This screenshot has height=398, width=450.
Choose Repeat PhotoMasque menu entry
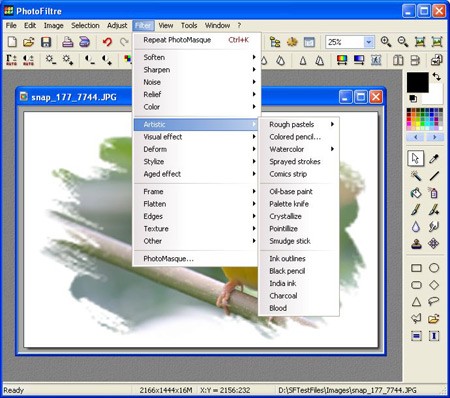(x=195, y=40)
